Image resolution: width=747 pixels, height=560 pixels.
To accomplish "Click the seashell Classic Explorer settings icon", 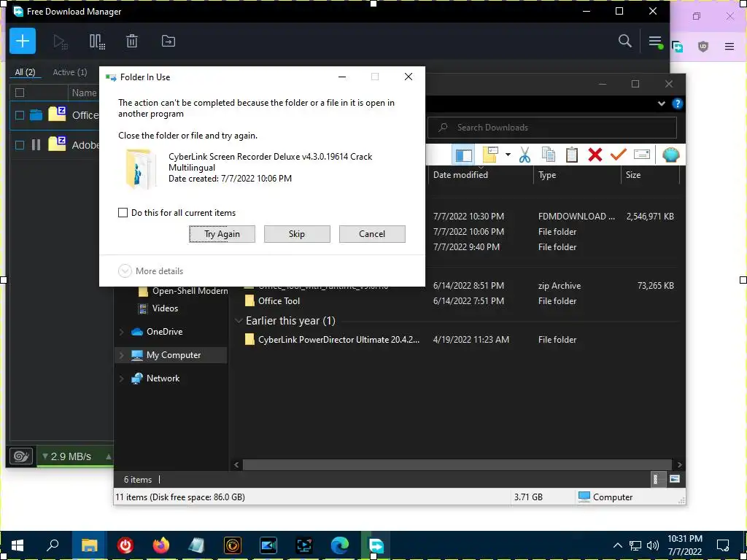I will pos(670,155).
